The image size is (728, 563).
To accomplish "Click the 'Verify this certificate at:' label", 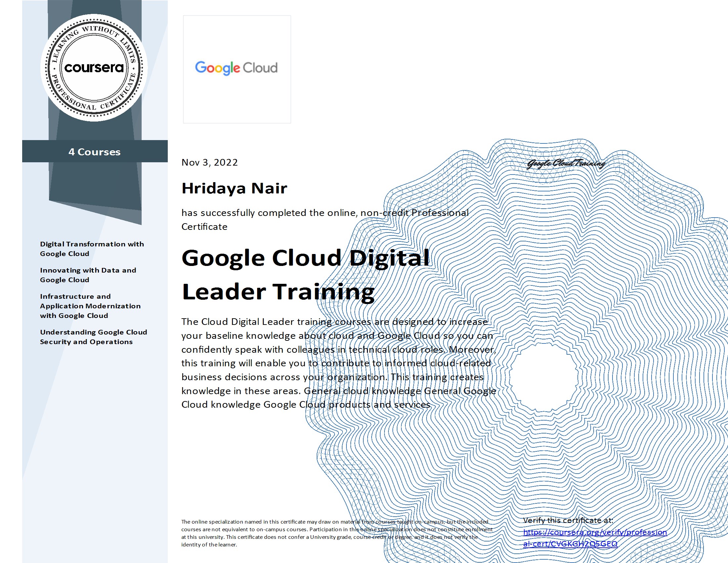I will click(x=568, y=520).
